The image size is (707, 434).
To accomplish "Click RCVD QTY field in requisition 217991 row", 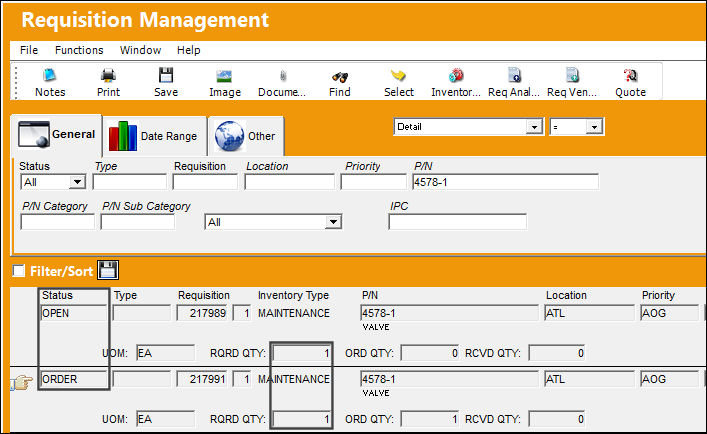I will [557, 419].
